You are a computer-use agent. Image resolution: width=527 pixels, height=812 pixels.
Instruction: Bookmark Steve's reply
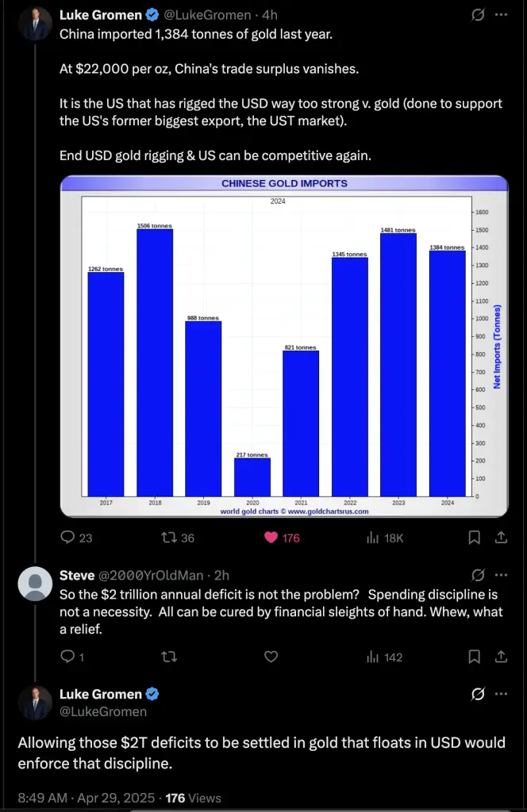[x=474, y=657]
